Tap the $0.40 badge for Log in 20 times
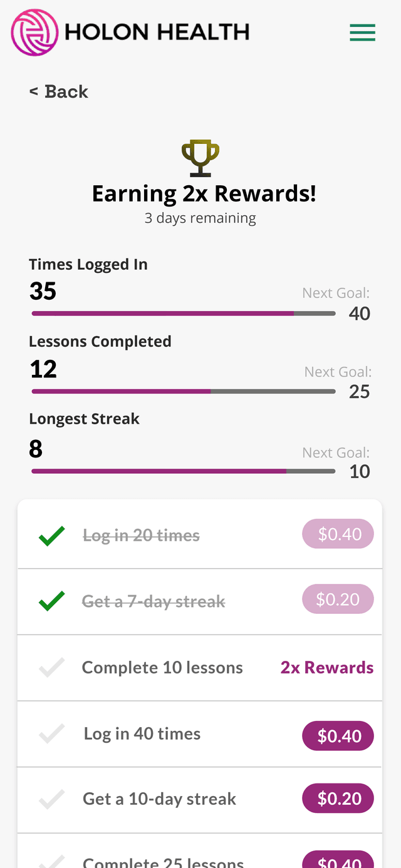 pyautogui.click(x=338, y=534)
